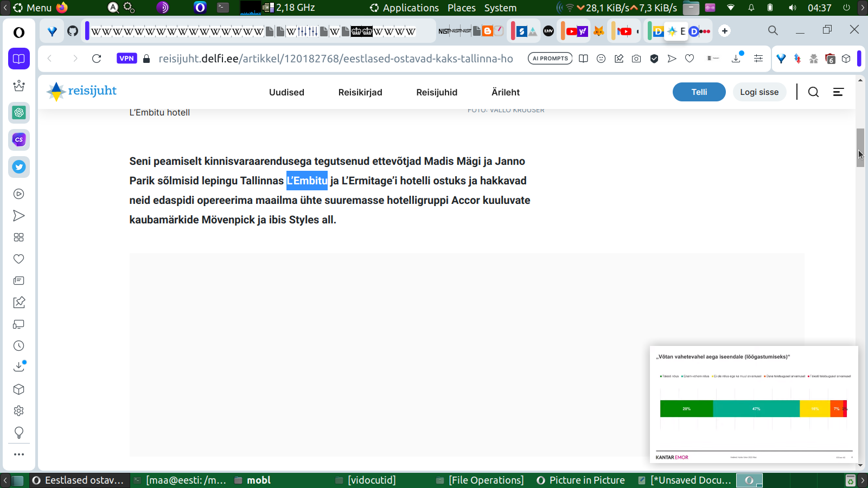
Task: Open the System menu in top panel
Action: pos(500,8)
